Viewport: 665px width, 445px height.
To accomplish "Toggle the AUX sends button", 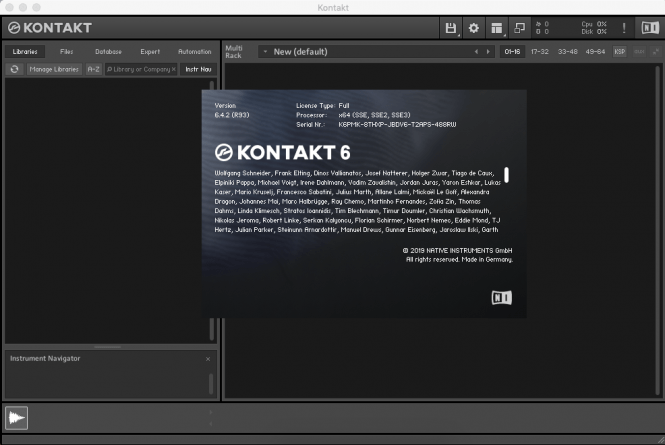I will coord(639,52).
